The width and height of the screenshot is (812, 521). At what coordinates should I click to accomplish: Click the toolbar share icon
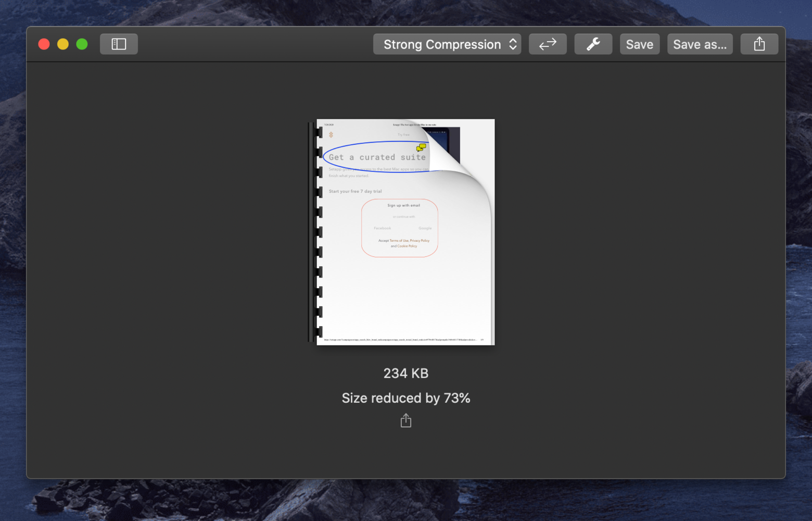point(759,44)
